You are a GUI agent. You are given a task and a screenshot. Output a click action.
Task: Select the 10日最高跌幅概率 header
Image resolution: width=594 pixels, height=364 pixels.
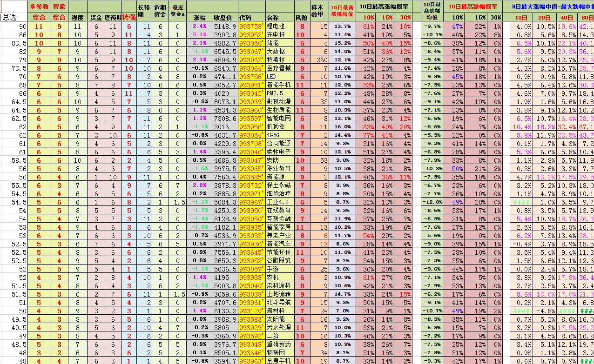[472, 7]
